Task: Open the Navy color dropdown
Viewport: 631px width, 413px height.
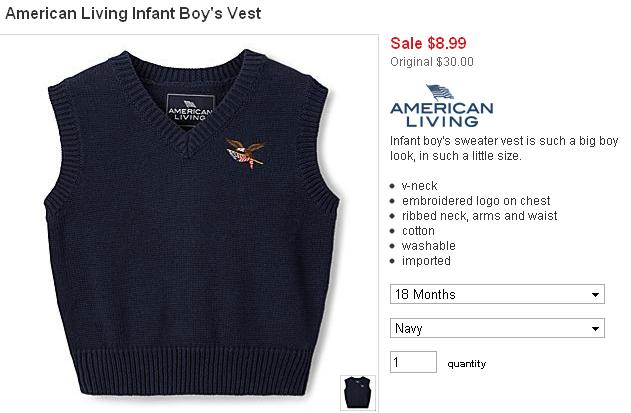Action: click(x=497, y=328)
